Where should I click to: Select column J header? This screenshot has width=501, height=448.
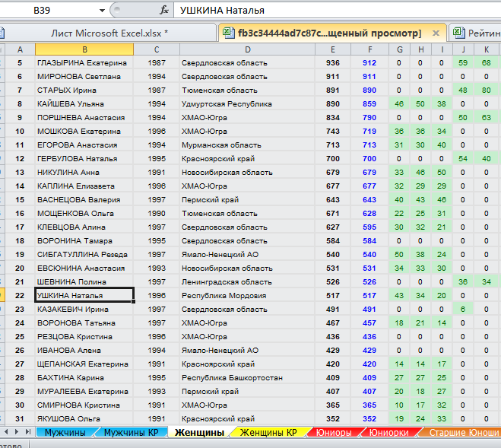tap(463, 49)
